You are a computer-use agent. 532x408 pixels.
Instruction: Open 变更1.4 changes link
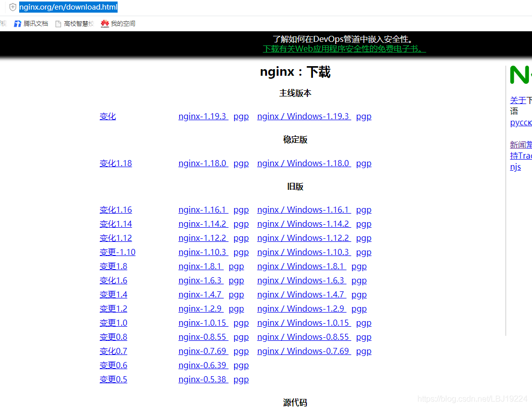point(114,294)
